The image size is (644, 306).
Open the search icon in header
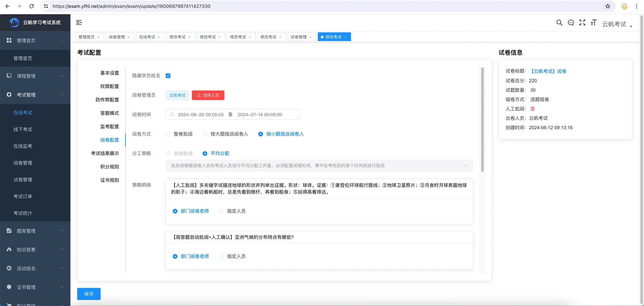pos(559,22)
